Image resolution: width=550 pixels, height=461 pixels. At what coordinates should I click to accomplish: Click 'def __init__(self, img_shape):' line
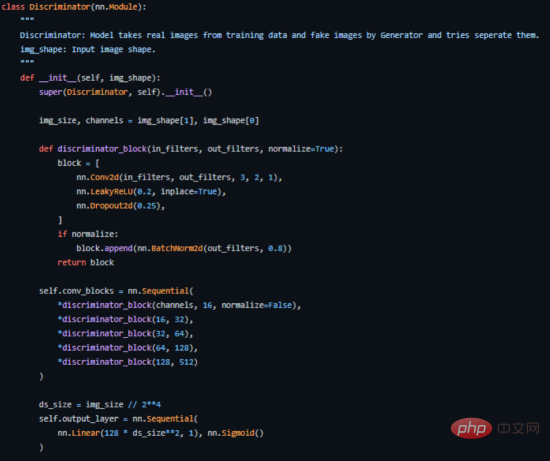[x=90, y=78]
